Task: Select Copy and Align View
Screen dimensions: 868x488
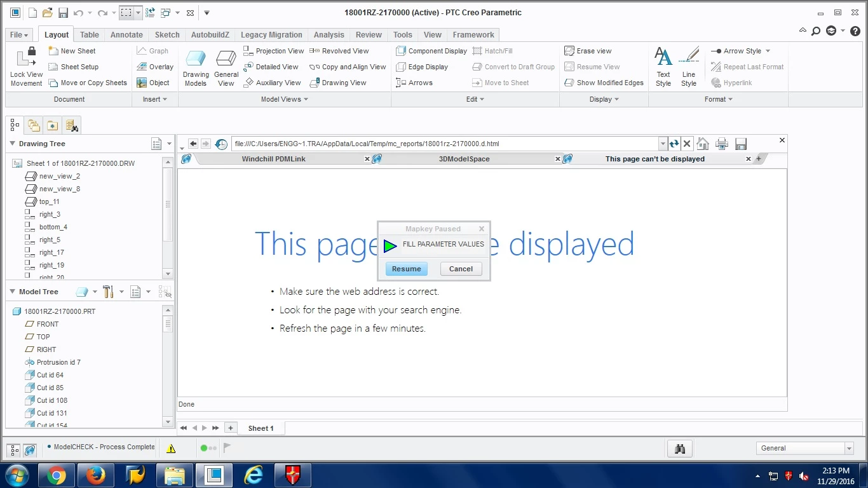Action: pyautogui.click(x=348, y=67)
